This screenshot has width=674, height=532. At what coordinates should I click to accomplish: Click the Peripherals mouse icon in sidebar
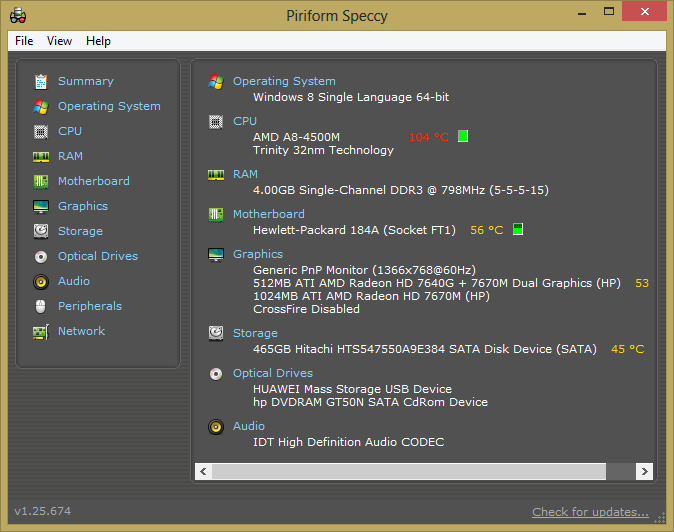point(41,306)
